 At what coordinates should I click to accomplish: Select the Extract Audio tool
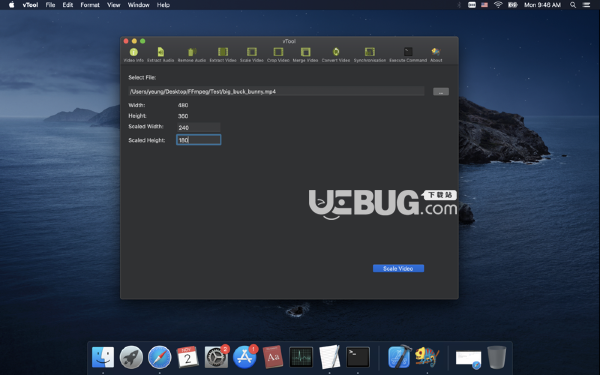click(x=161, y=54)
